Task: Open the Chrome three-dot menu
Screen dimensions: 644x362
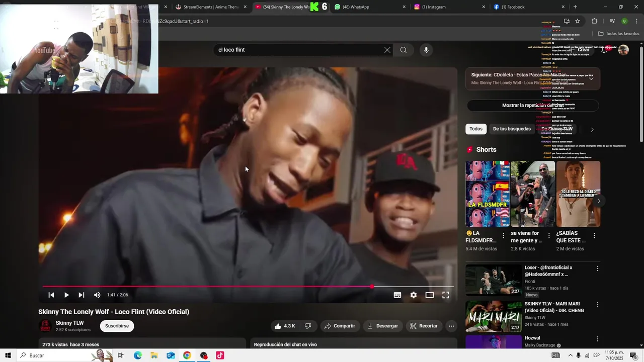Action: coord(636,21)
